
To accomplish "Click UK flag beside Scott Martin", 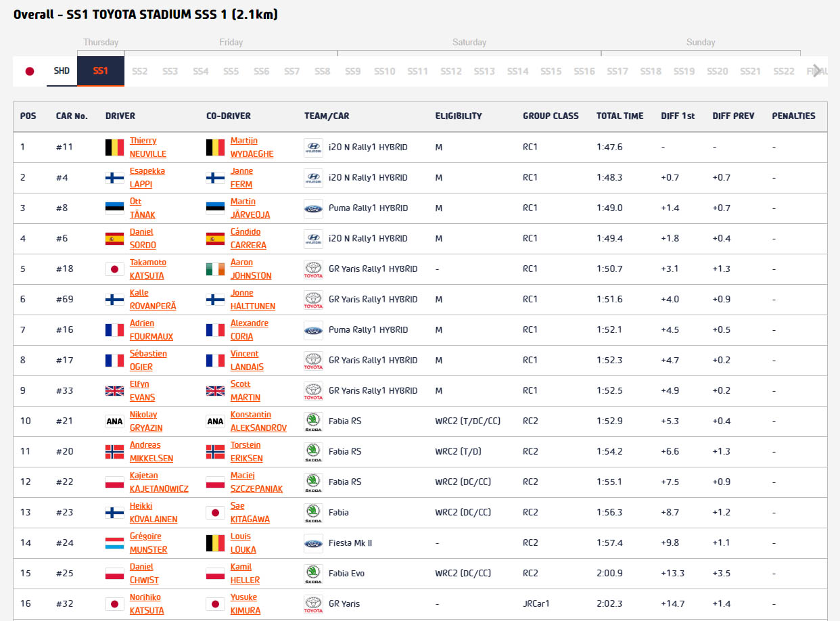I will 215,391.
